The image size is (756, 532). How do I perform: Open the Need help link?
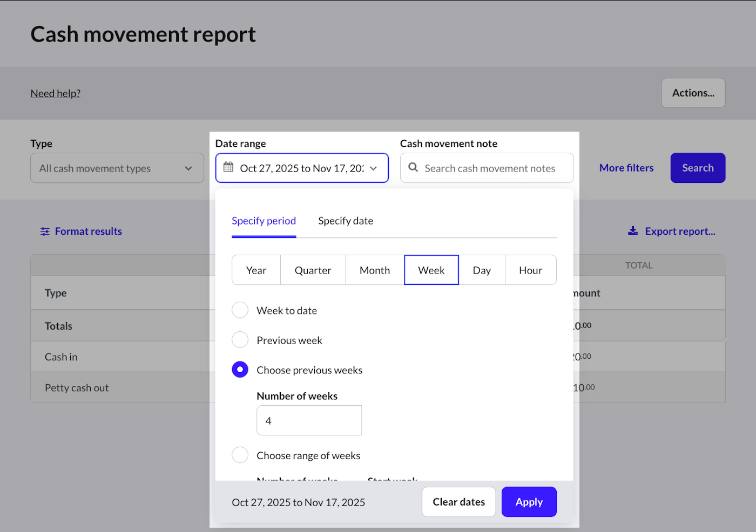click(x=55, y=93)
